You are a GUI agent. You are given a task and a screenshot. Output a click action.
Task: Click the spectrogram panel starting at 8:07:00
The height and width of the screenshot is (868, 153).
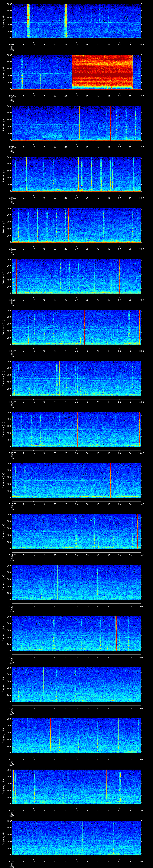(x=77, y=327)
